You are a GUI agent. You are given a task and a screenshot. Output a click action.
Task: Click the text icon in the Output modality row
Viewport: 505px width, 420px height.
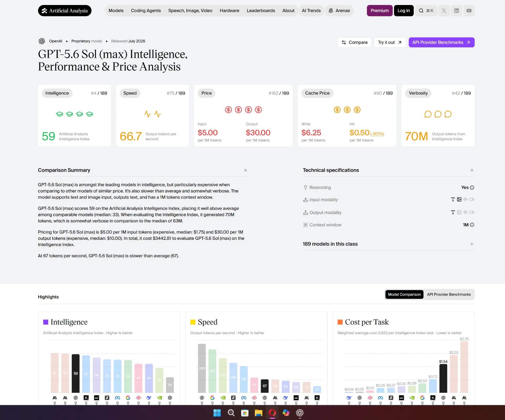453,212
